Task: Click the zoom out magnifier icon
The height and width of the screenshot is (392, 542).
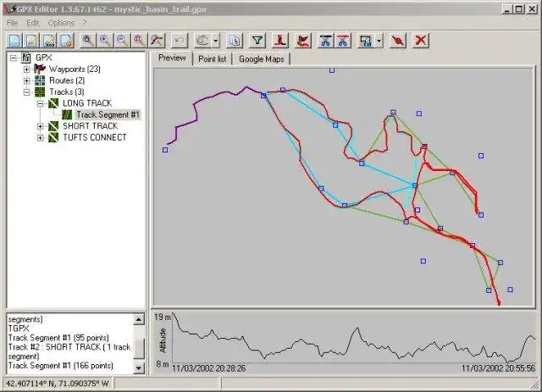Action: (122, 41)
